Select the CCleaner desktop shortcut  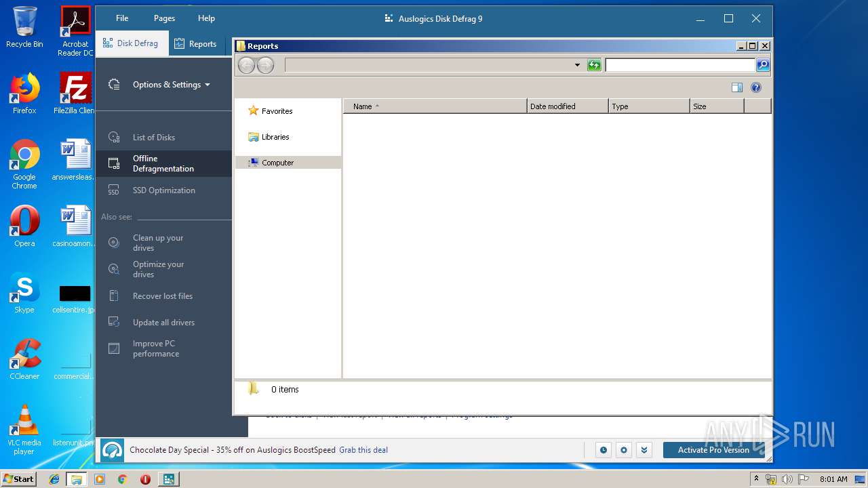pos(24,359)
